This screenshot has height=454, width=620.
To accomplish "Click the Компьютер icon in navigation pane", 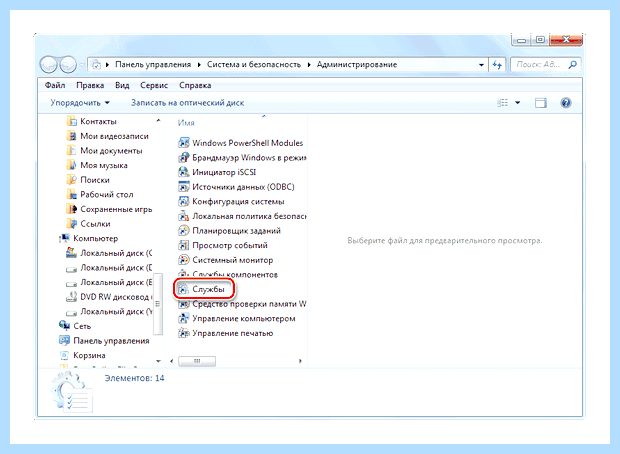I will [64, 238].
